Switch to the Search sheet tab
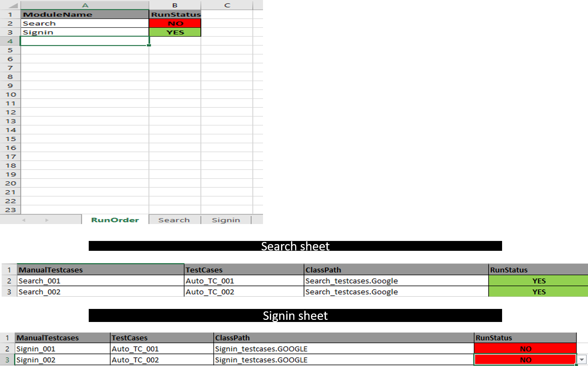The height and width of the screenshot is (366, 588). click(x=174, y=219)
